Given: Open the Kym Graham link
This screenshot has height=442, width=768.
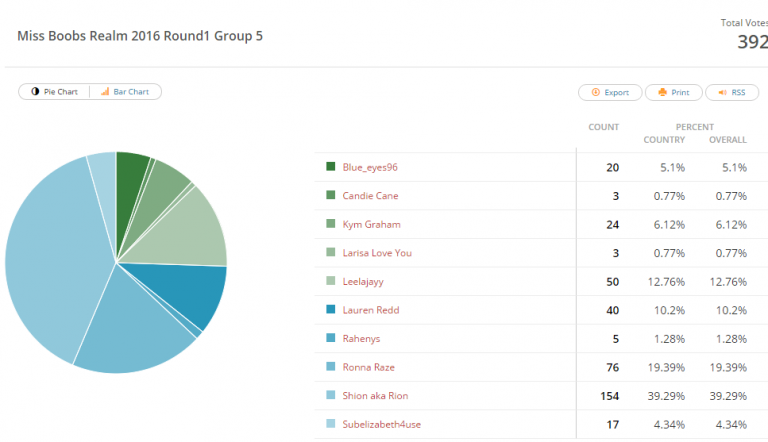Looking at the screenshot, I should coord(371,224).
